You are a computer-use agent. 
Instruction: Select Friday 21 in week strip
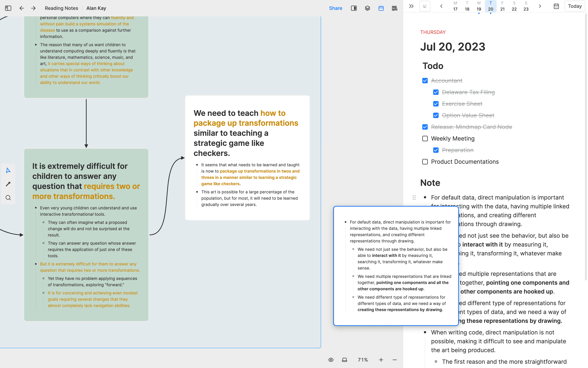click(x=502, y=6)
